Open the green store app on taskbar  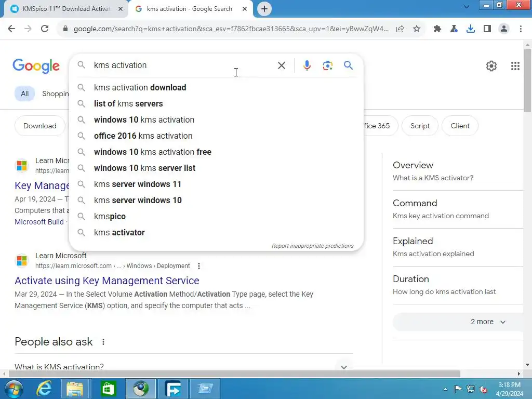(x=108, y=389)
